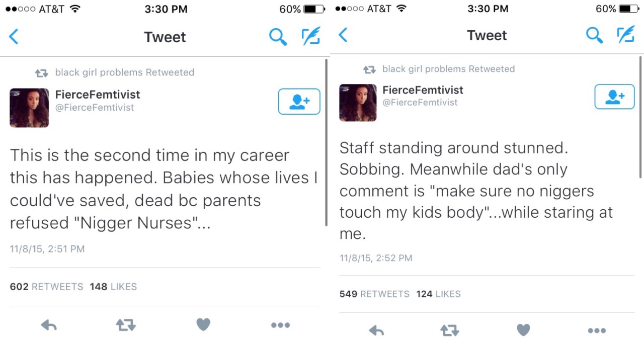Like the tweet posted at 2:52 PM
The height and width of the screenshot is (344, 644).
tap(523, 330)
